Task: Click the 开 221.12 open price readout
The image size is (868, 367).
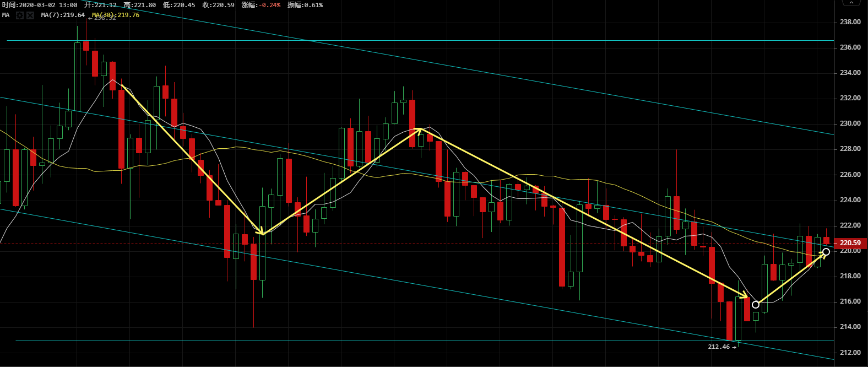Action: pyautogui.click(x=100, y=5)
